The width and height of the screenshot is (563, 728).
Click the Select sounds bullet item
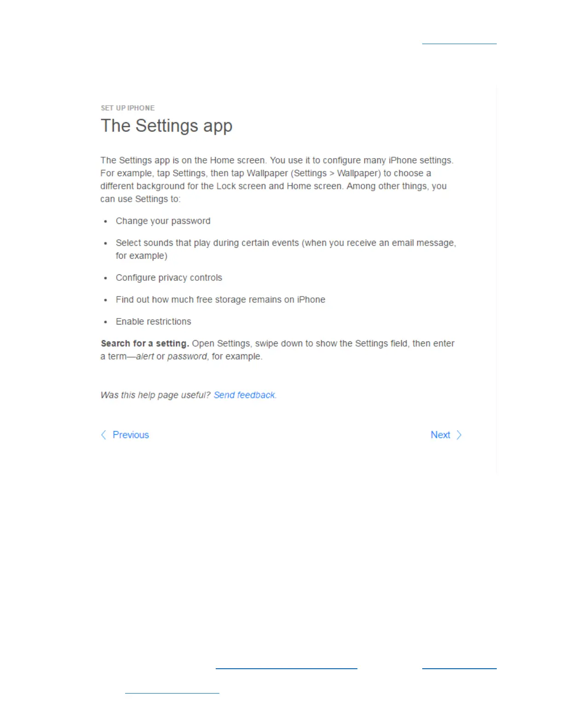(286, 249)
